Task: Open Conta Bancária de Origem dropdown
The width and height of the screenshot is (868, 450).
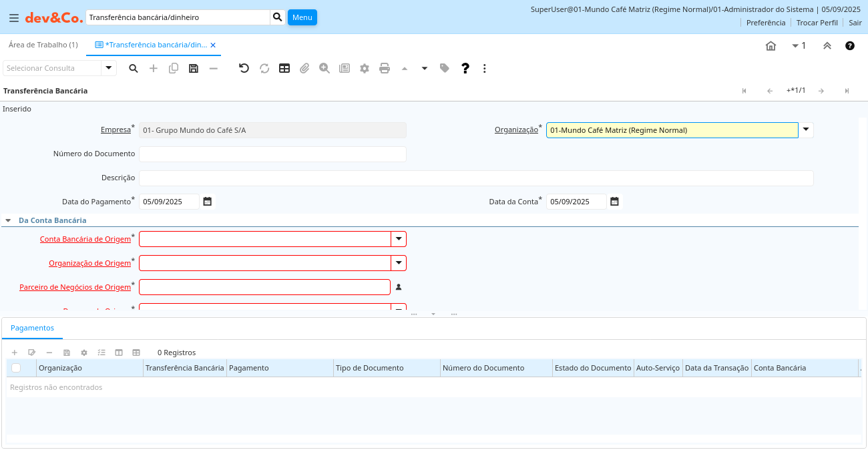Action: pyautogui.click(x=399, y=239)
